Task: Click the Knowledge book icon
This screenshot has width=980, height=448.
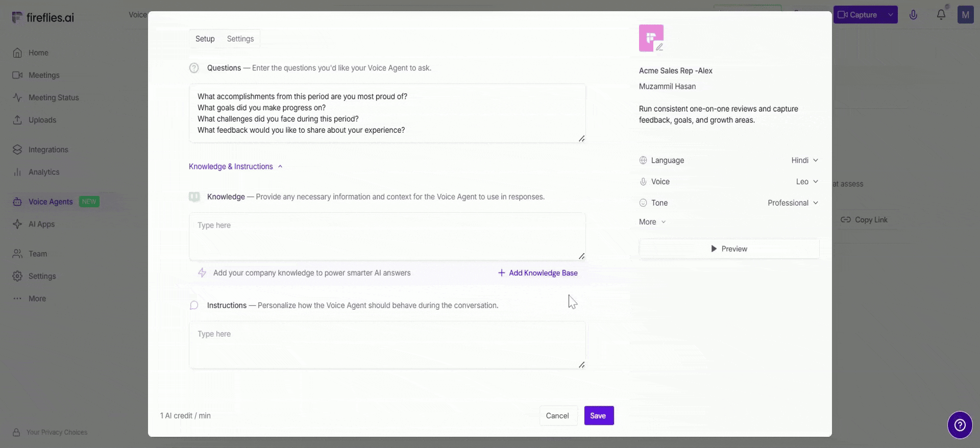Action: point(194,196)
